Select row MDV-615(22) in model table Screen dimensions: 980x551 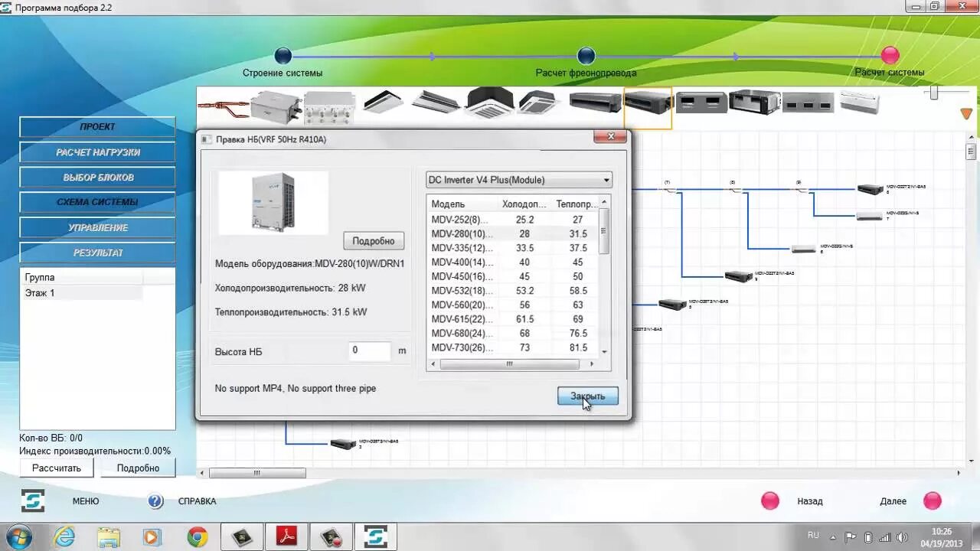pos(512,319)
